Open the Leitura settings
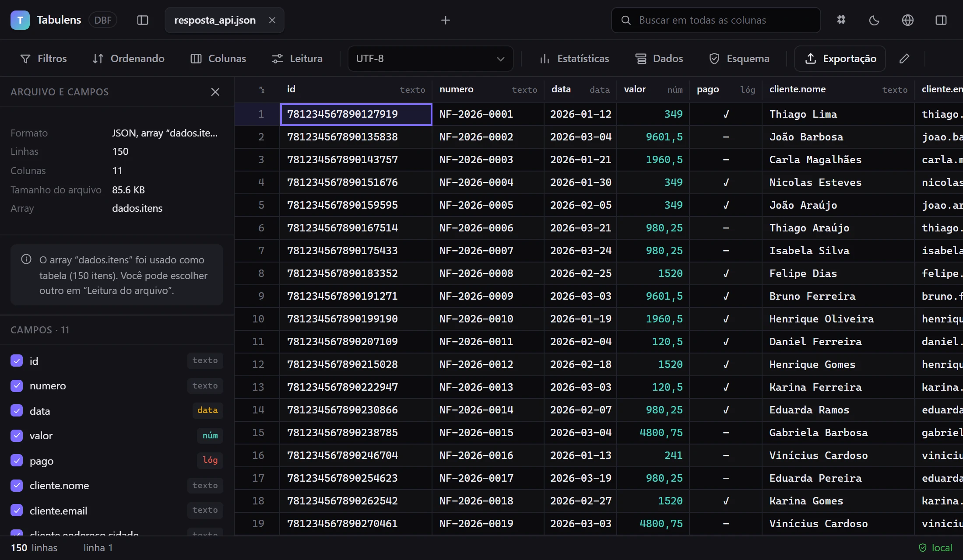 [x=297, y=59]
